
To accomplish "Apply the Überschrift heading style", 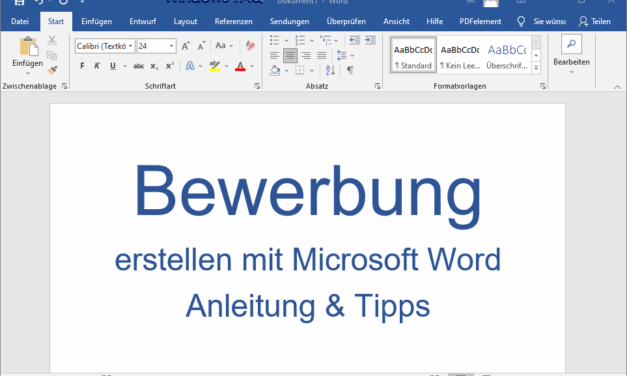I will [507, 55].
